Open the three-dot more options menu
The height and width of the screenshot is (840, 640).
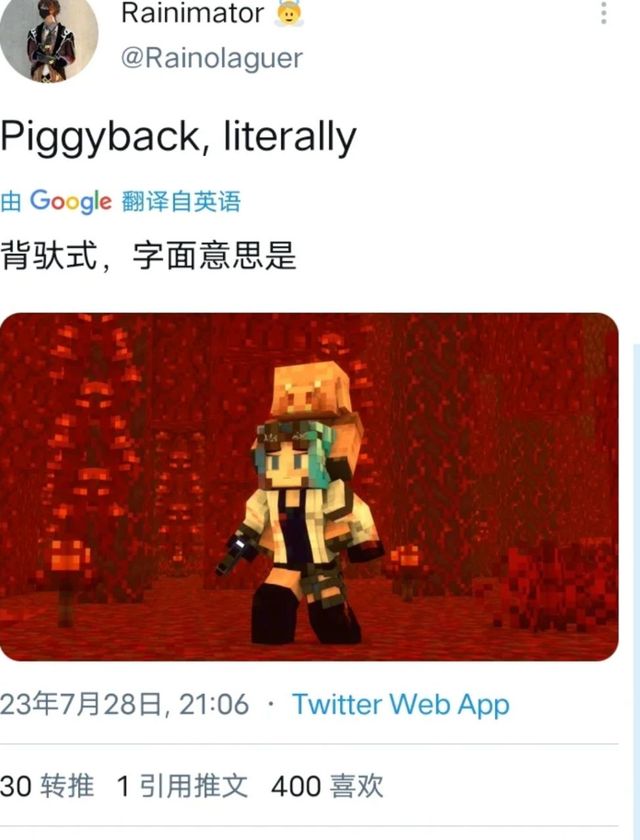[x=604, y=12]
